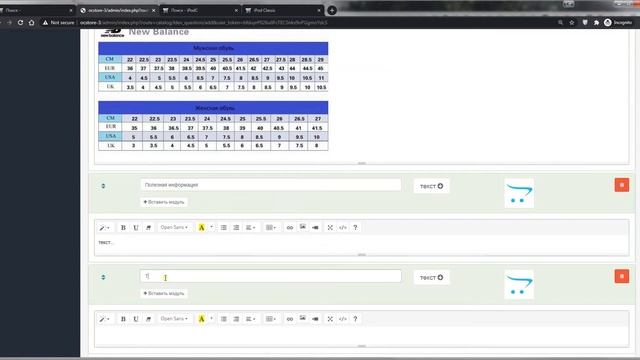The height and width of the screenshot is (360, 640).
Task: Click the link icon in the 'текст...' editor toolbar
Action: 290,227
